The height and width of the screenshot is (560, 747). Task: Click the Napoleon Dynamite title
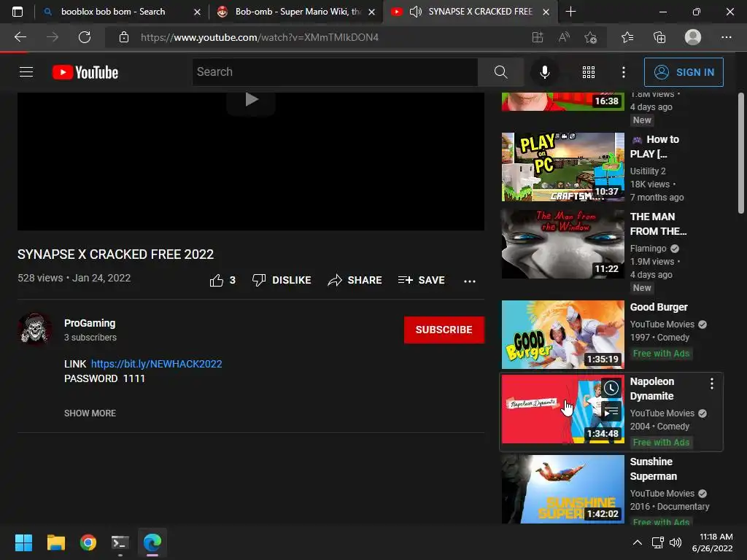651,389
